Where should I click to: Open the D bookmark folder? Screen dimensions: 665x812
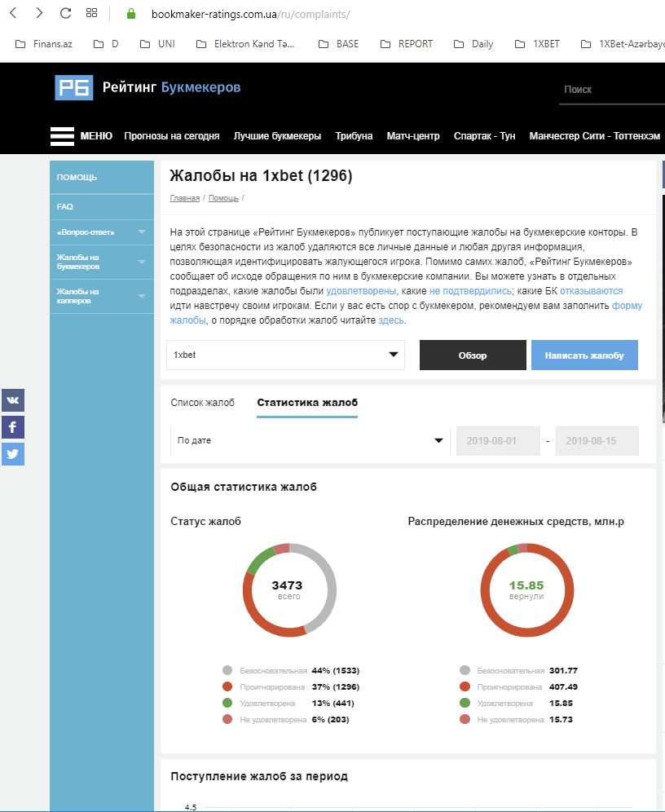pos(106,44)
